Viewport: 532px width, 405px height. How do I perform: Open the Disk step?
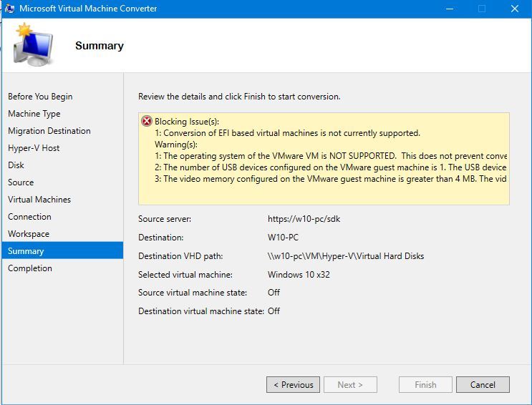point(16,165)
